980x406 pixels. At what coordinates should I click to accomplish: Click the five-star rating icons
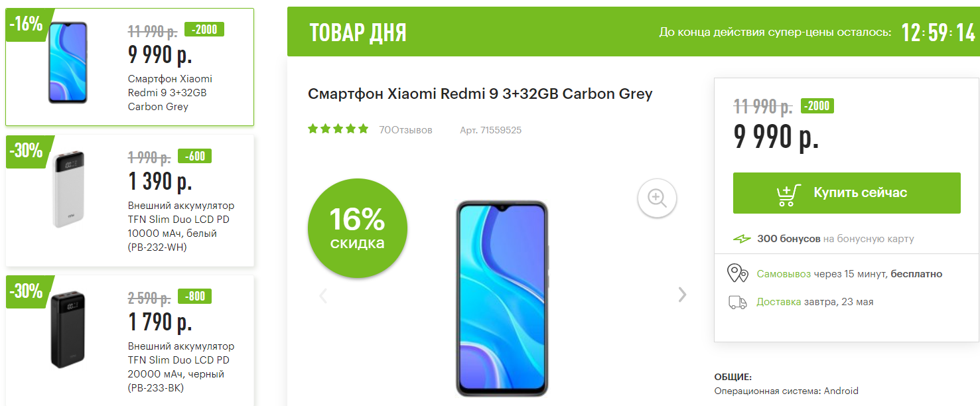338,129
